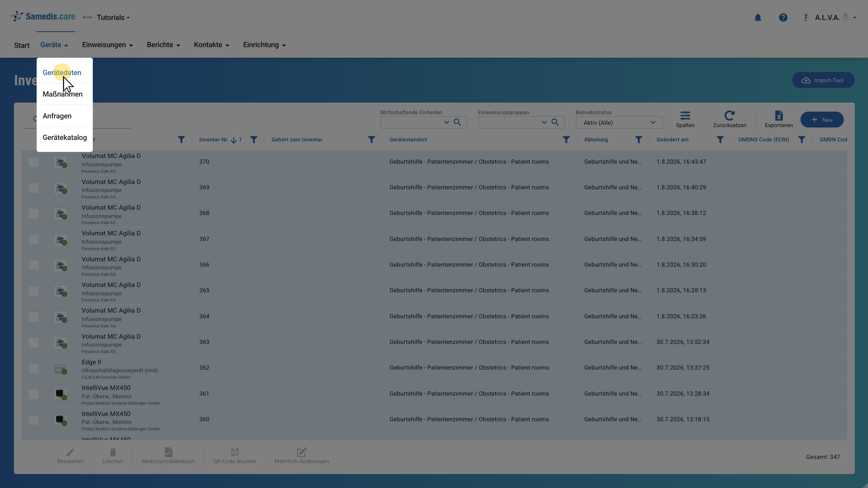
Task: Filter the Abteilung column
Action: click(639, 140)
